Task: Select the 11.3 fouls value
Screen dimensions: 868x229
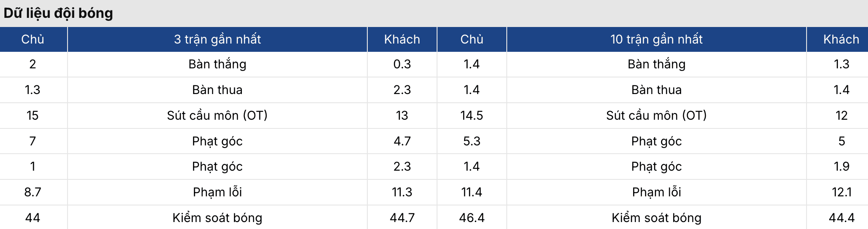Action: pyautogui.click(x=402, y=192)
